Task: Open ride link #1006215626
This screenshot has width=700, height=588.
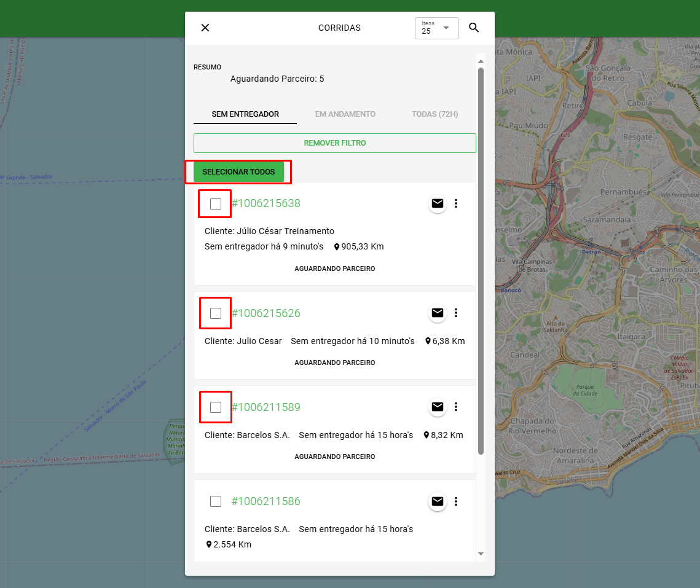Action: (265, 313)
